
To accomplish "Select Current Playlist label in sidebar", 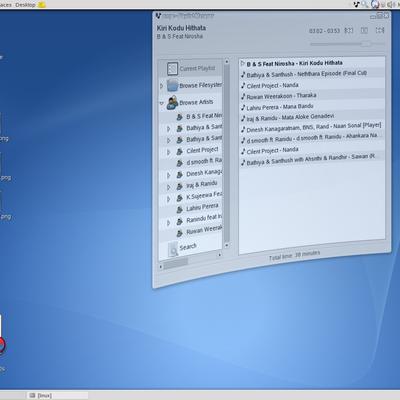I will click(x=197, y=68).
